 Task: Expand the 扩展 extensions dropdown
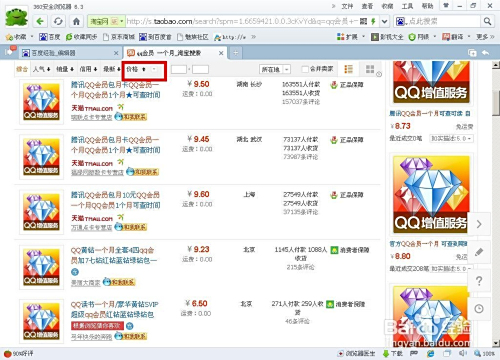point(363,36)
